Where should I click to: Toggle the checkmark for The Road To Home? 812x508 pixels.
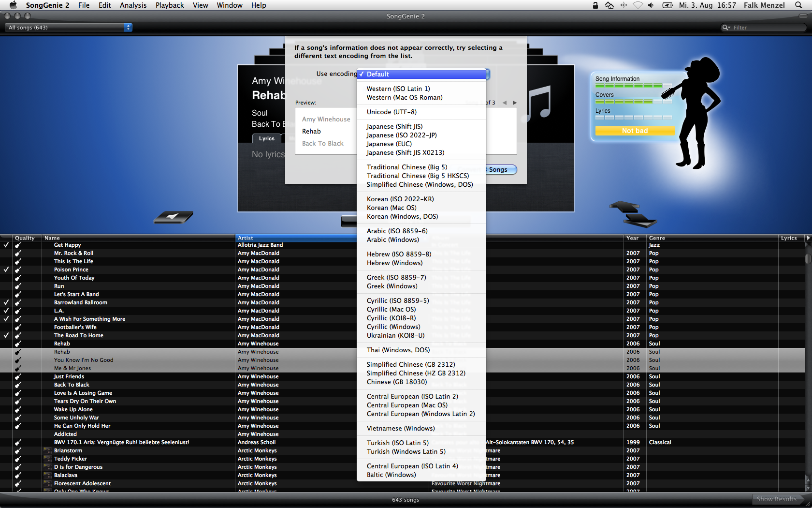pos(6,335)
